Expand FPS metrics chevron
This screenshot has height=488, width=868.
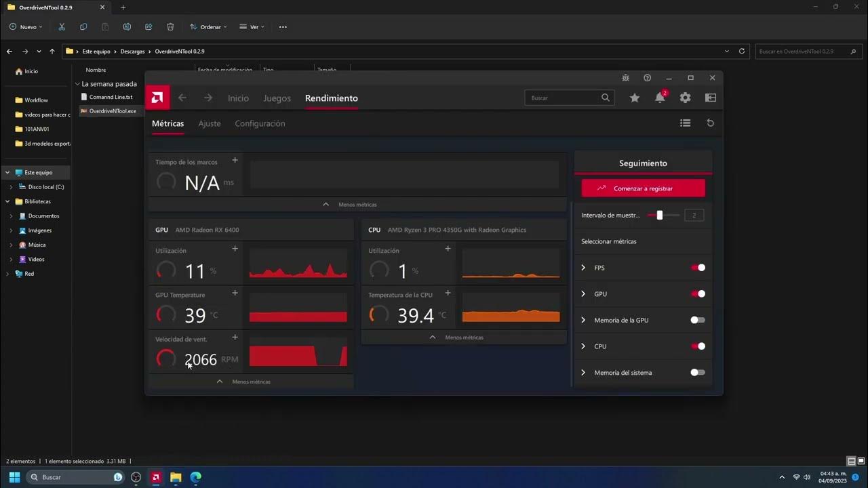[x=583, y=268]
